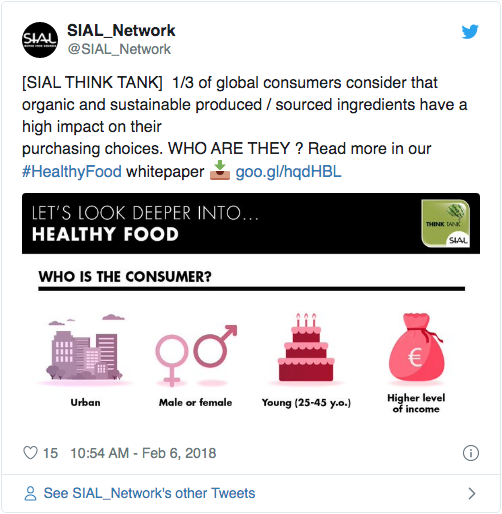
Task: Click the SIAL_Network display name
Action: click(x=121, y=31)
